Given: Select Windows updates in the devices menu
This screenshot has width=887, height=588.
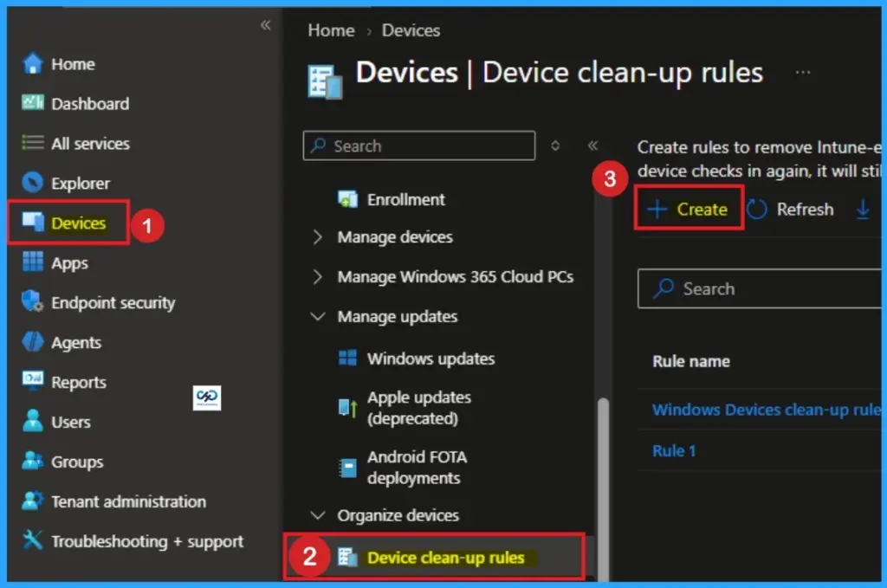Looking at the screenshot, I should click(431, 359).
